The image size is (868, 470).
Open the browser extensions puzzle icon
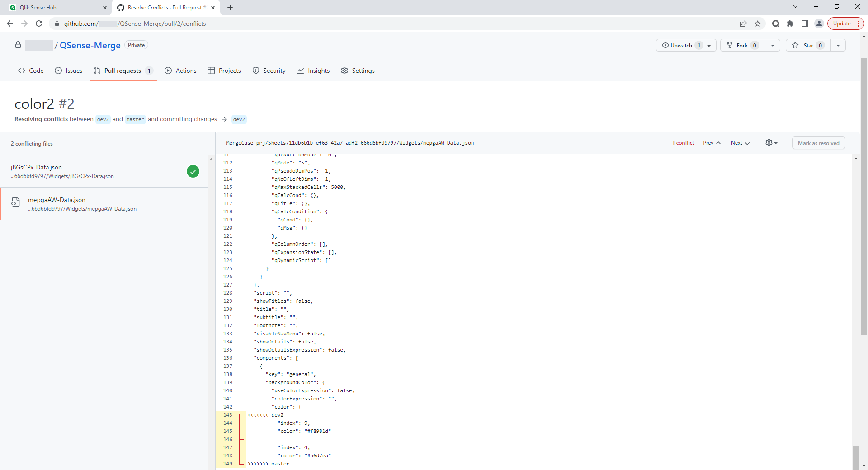coord(790,23)
